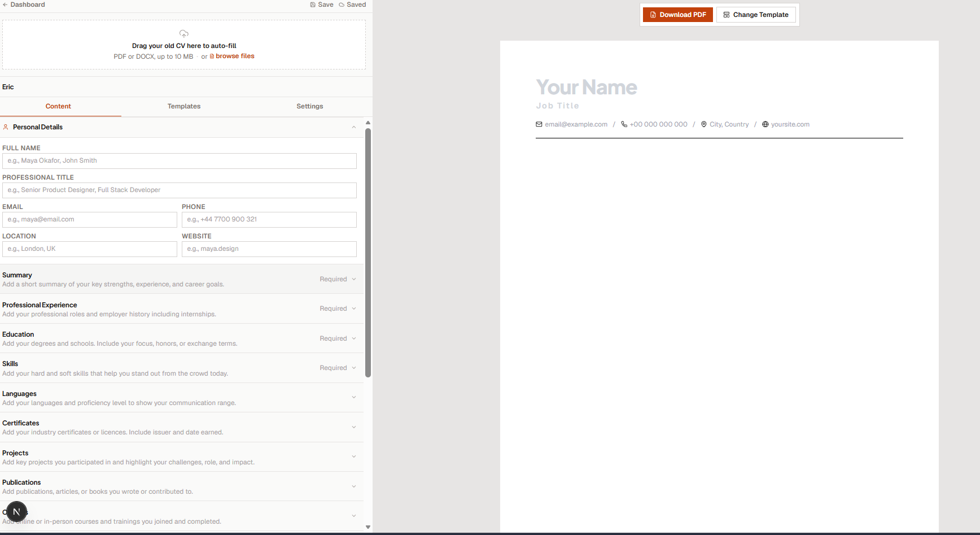Click the Job Title text in preview

coord(558,106)
